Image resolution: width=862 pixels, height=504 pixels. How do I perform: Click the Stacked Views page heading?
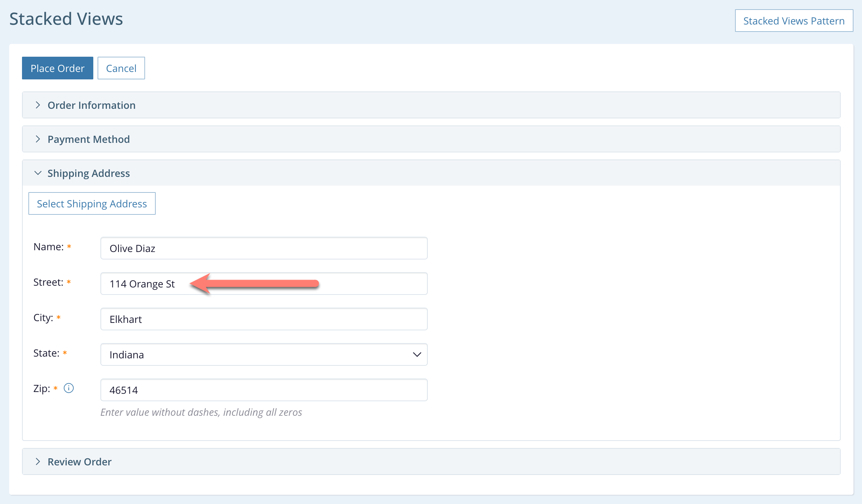click(x=66, y=19)
